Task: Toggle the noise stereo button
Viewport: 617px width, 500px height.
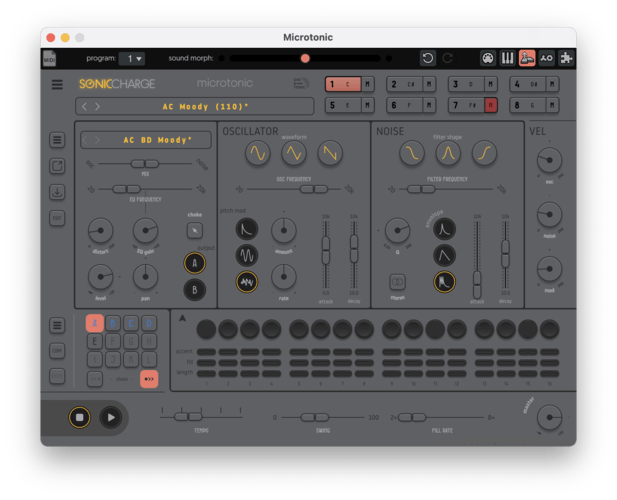Action: point(397,282)
